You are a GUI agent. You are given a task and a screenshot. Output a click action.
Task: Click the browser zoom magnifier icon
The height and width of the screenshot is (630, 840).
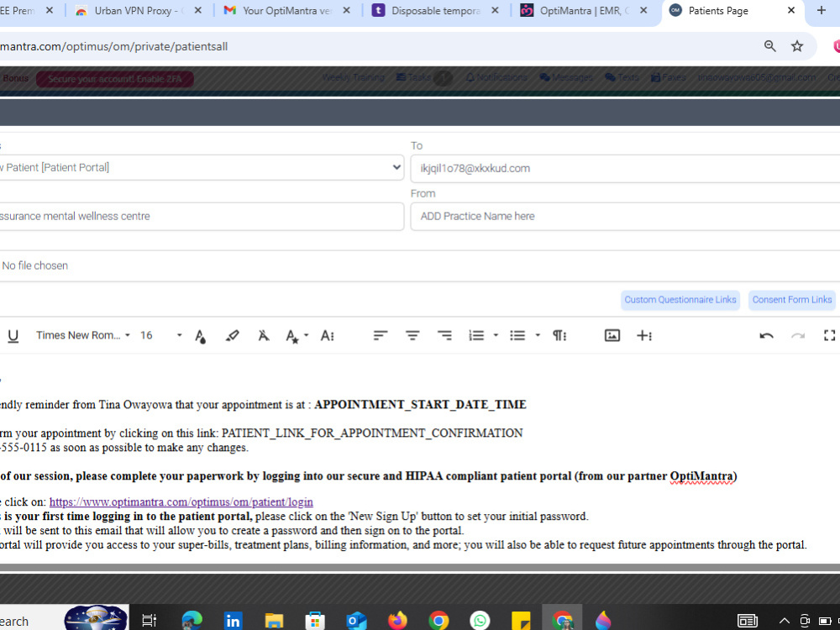(769, 46)
